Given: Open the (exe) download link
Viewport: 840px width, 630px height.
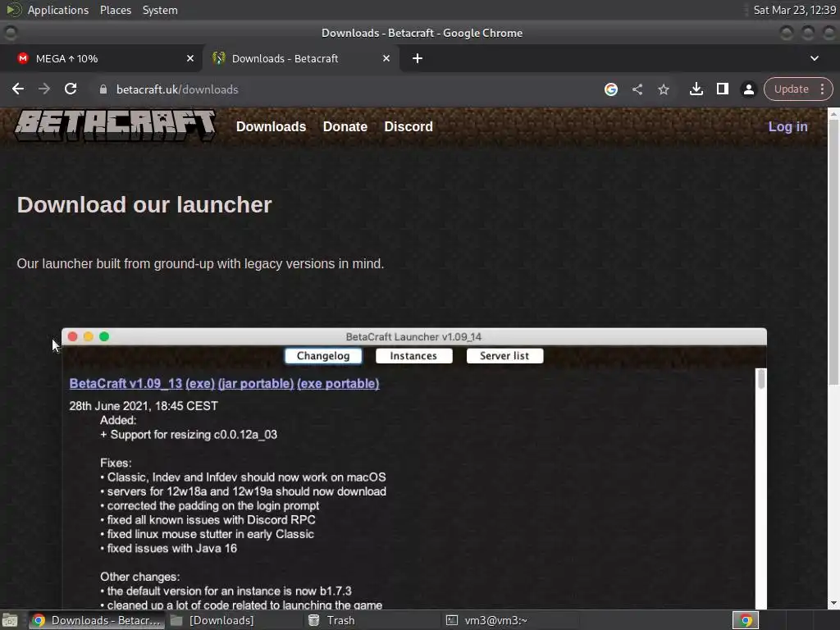Looking at the screenshot, I should pos(200,384).
